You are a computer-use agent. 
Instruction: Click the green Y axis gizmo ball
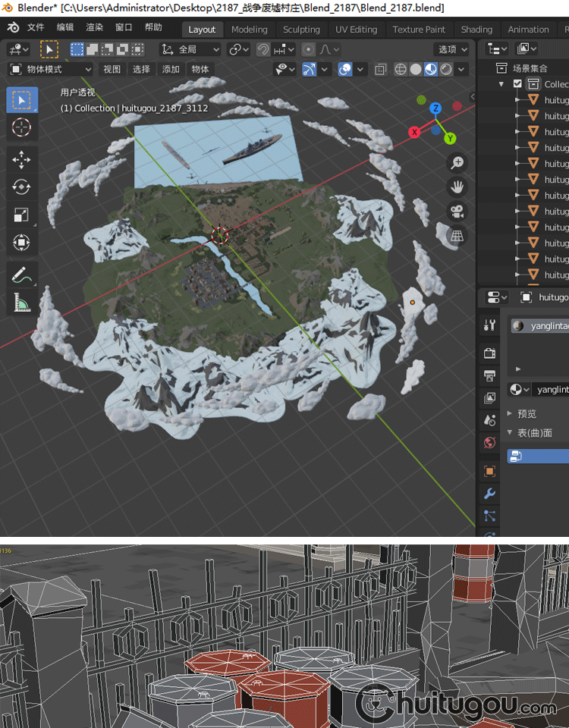449,138
